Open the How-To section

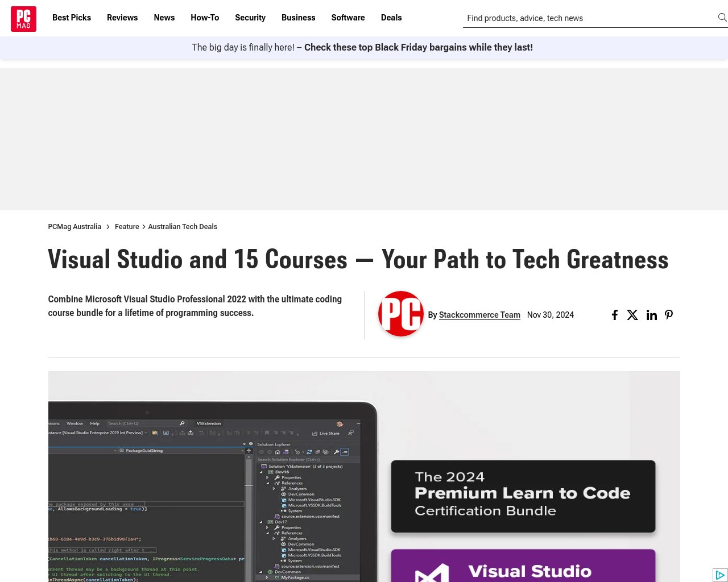point(205,18)
